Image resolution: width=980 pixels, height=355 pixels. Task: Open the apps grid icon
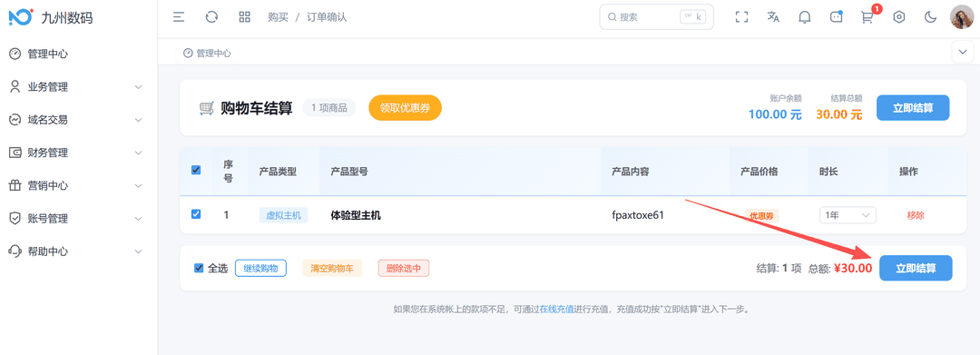coord(244,17)
